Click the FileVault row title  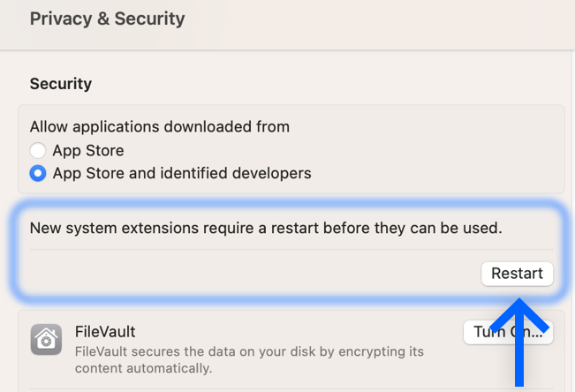[x=105, y=332]
